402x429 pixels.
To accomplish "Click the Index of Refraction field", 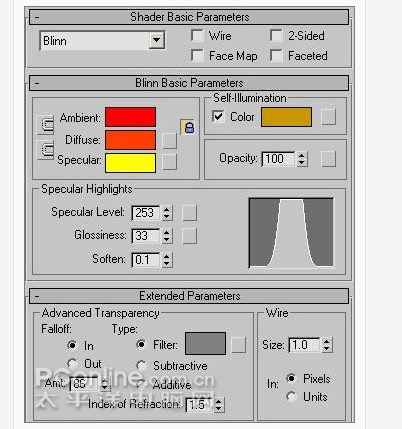I will click(199, 405).
